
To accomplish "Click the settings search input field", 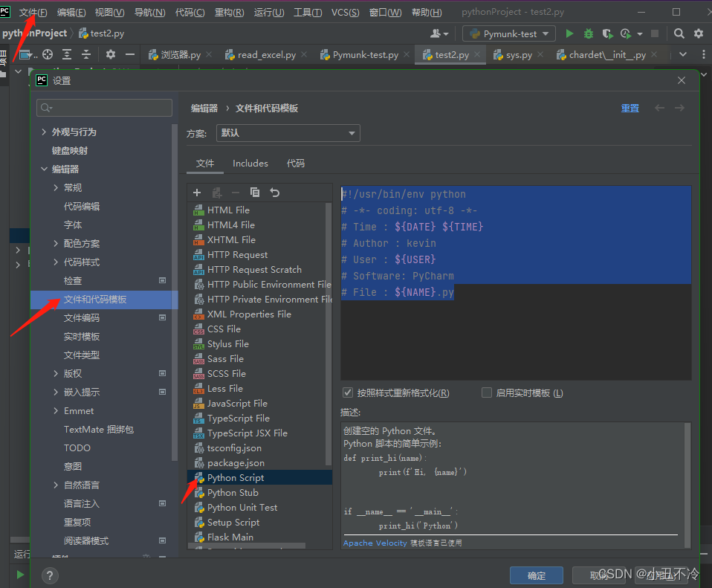I will [x=104, y=108].
